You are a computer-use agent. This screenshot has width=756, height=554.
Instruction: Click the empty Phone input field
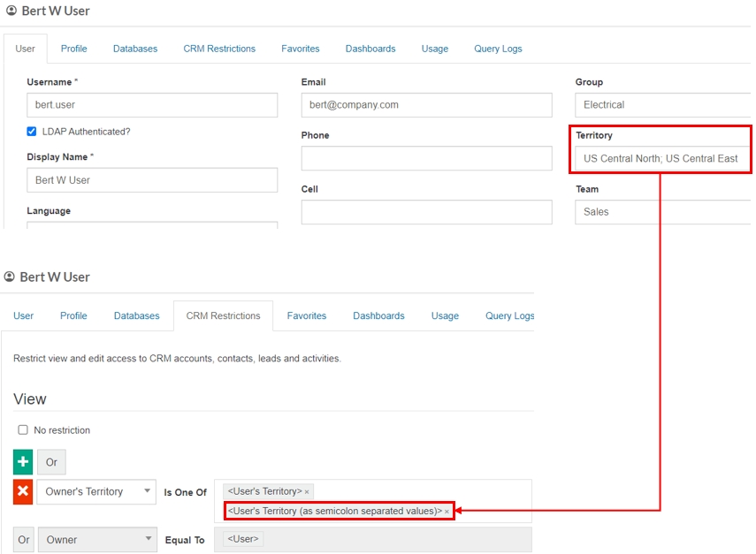click(x=426, y=158)
